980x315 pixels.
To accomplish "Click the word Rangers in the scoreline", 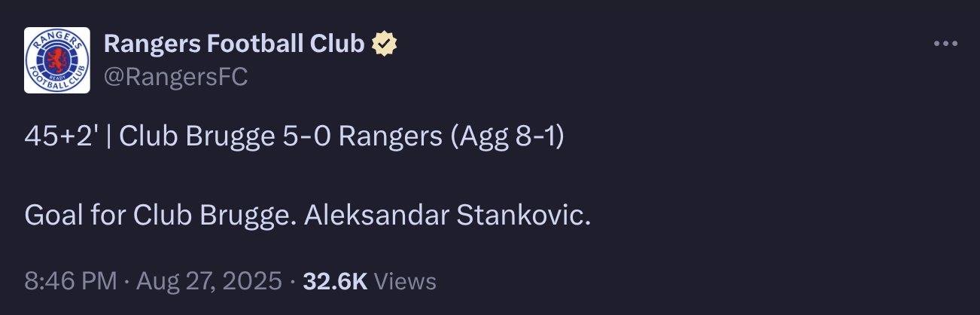I will tap(390, 139).
